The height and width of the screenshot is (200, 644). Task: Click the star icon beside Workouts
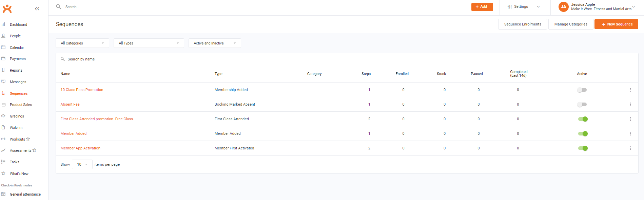click(28, 139)
